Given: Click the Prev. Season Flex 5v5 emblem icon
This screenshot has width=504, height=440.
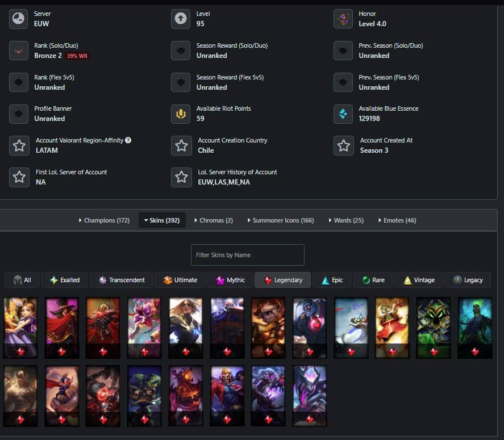Looking at the screenshot, I should (x=343, y=82).
